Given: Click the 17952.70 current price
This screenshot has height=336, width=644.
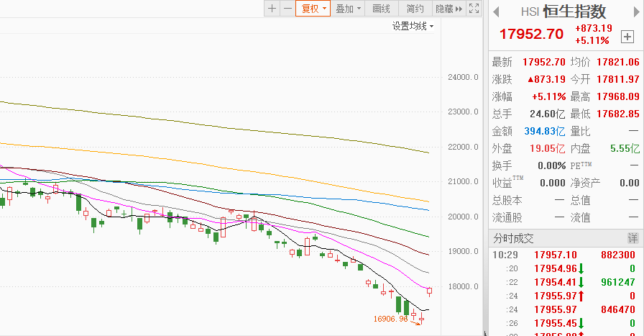Looking at the screenshot, I should tap(531, 34).
